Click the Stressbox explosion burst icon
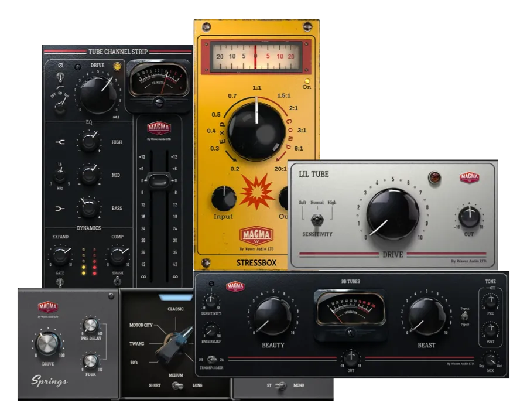527x420 pixels. coord(257,192)
